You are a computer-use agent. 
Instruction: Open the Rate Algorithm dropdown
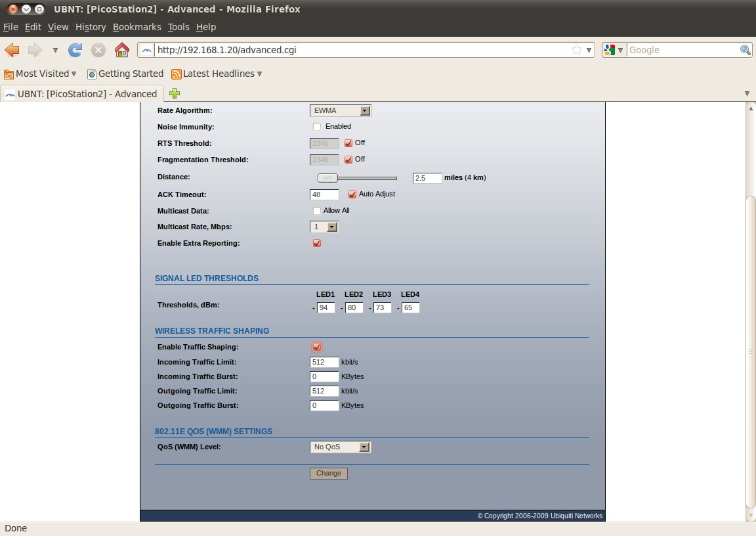click(340, 110)
